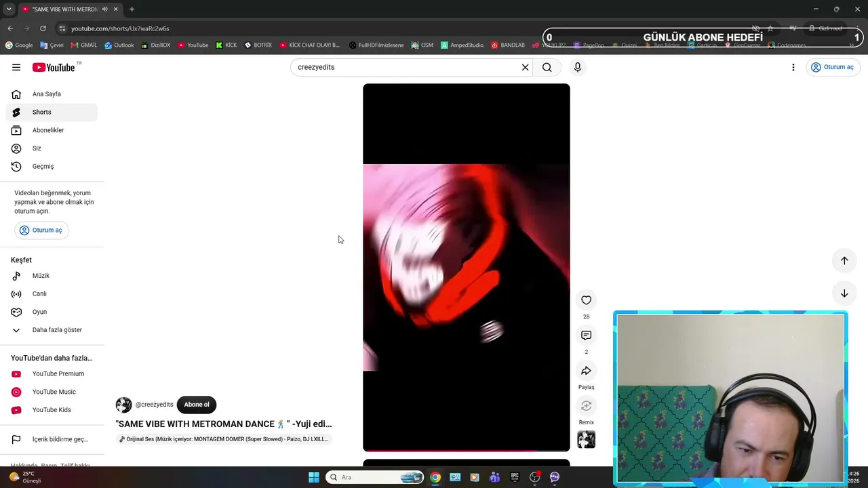
Task: Open the AmpedStudio bookmark
Action: pos(462,45)
